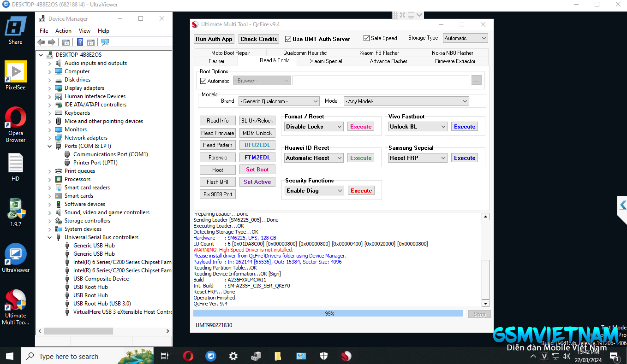The height and width of the screenshot is (364, 627).
Task: Click the Back arrow in Device Manager toolbar
Action: pos(41,42)
